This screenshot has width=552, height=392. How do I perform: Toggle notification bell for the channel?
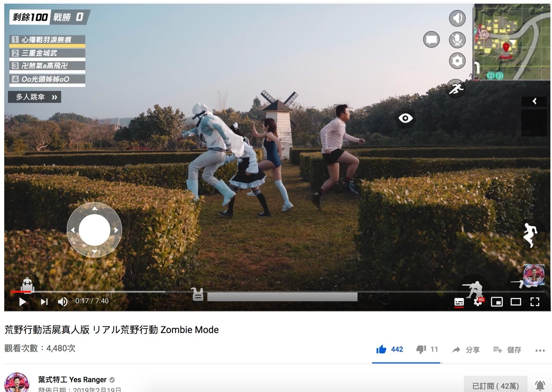point(540,386)
